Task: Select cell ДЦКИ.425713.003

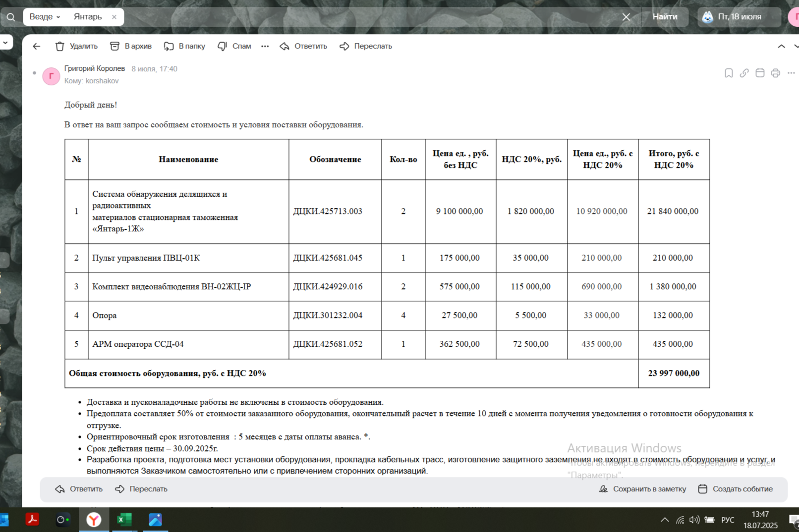Action: [335, 212]
